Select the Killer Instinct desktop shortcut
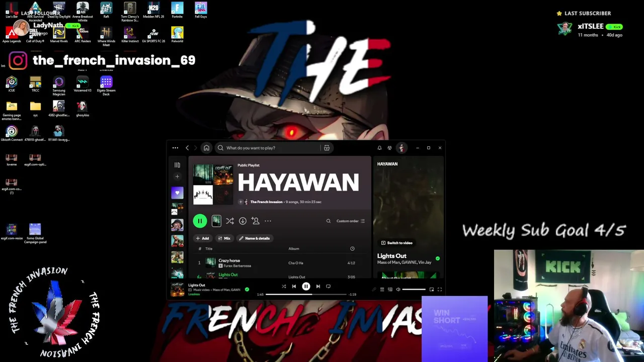Screen dimensions: 644x362 (x=130, y=35)
